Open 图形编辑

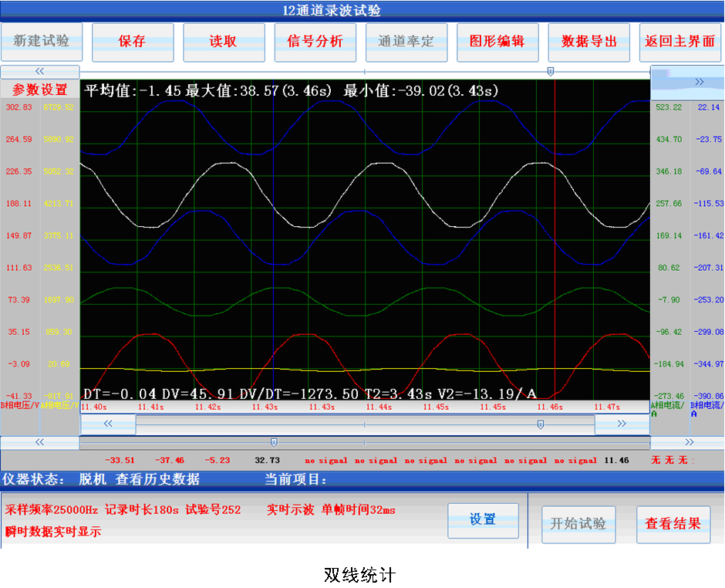497,42
